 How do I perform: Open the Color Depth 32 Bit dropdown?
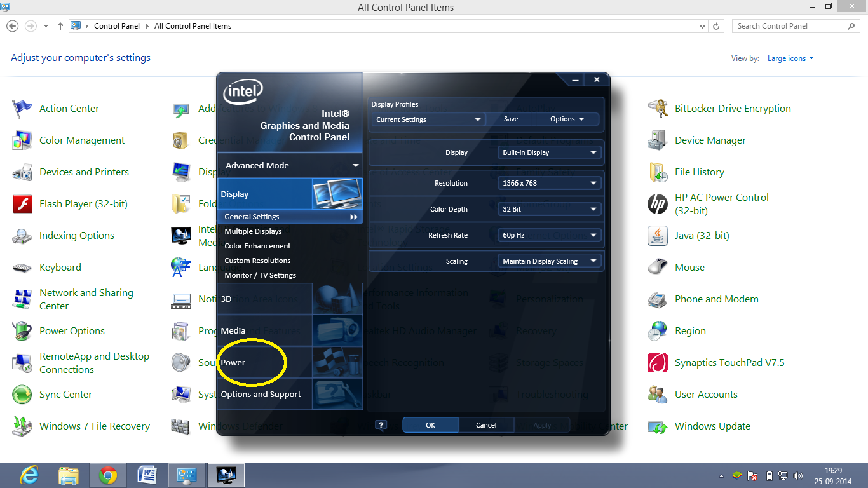click(550, 209)
